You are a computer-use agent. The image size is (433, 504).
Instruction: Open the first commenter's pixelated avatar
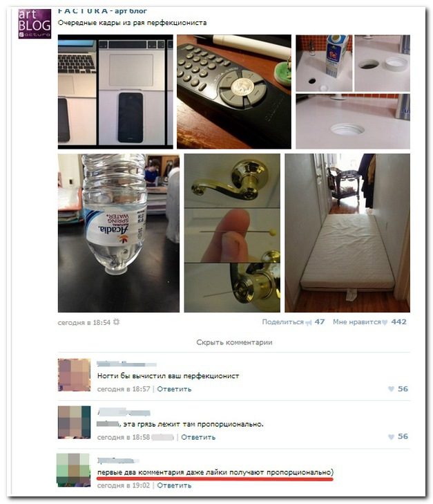click(x=74, y=375)
